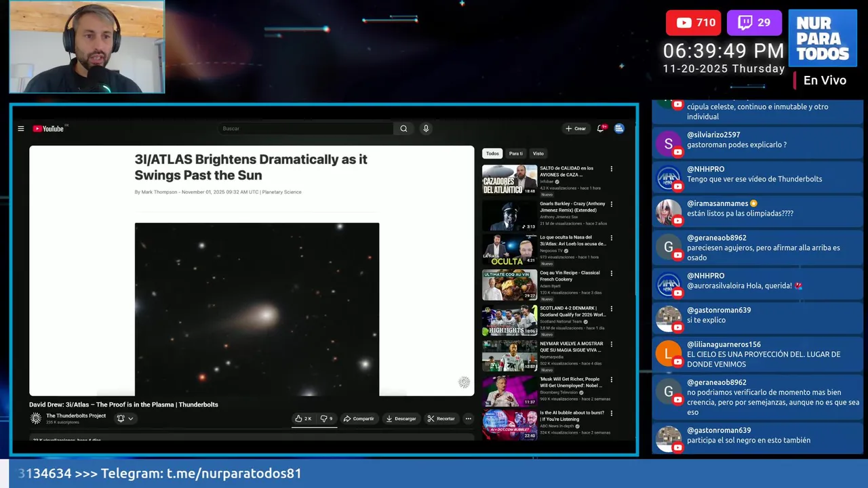Like the video with 2 K likes
868x488 pixels.
point(303,419)
